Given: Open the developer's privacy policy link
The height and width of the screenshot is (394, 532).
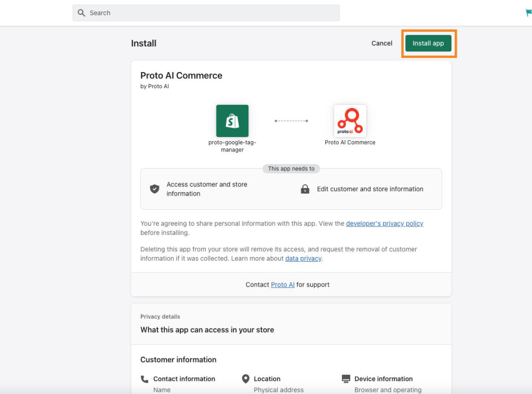Looking at the screenshot, I should point(384,223).
